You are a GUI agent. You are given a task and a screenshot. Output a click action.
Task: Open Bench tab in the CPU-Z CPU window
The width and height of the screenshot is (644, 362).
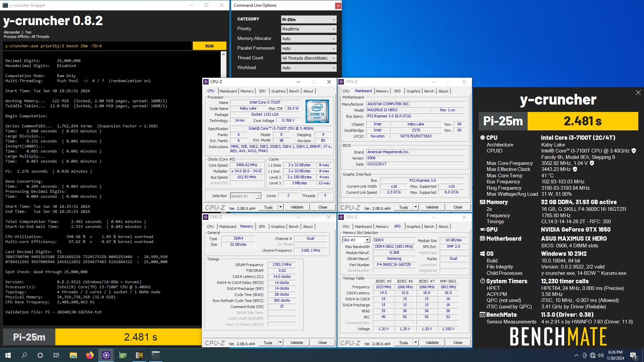(x=294, y=91)
